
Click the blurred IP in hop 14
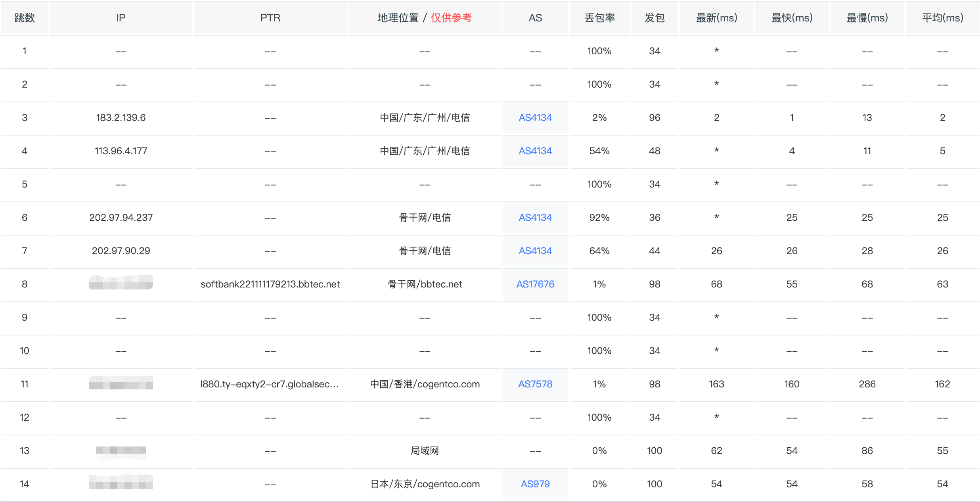(x=121, y=483)
